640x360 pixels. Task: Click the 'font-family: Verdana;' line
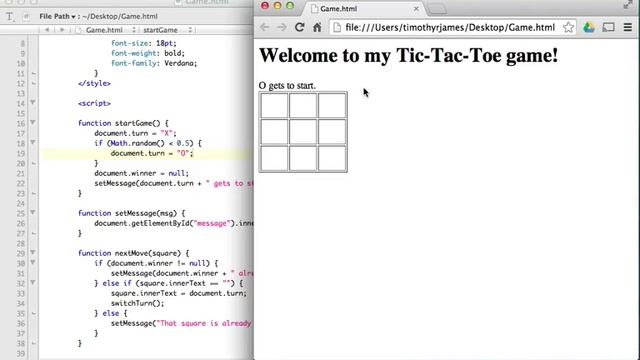coord(154,63)
